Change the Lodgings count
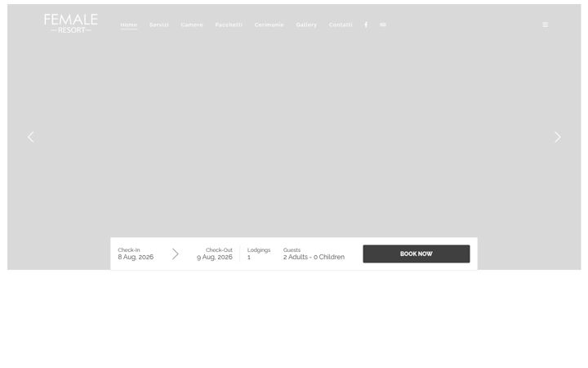 click(x=259, y=254)
